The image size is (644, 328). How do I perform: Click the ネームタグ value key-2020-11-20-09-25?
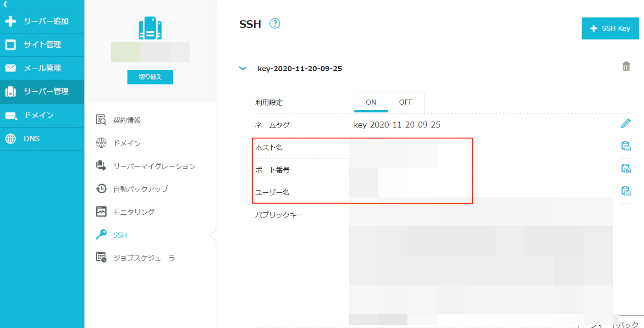click(397, 125)
